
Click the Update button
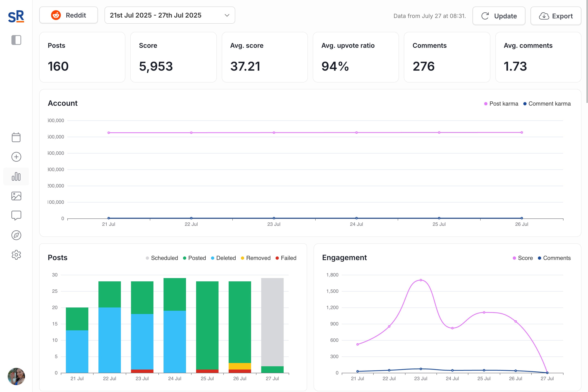pyautogui.click(x=499, y=16)
